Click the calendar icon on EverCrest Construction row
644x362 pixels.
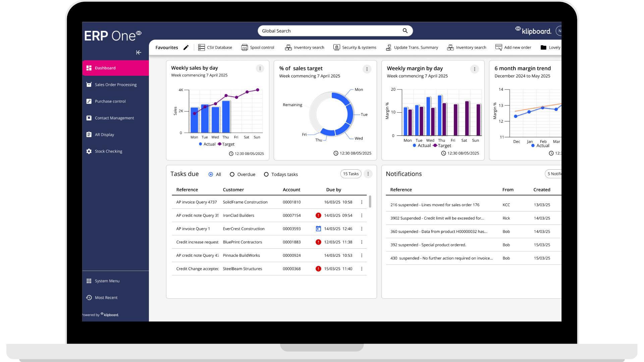[318, 229]
